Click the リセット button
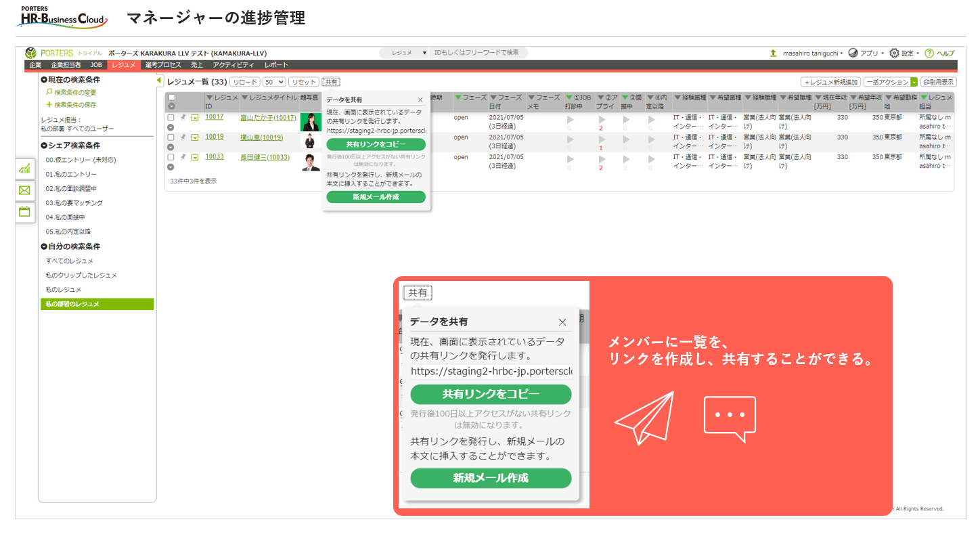Screen dimensions: 980x549 [x=304, y=82]
